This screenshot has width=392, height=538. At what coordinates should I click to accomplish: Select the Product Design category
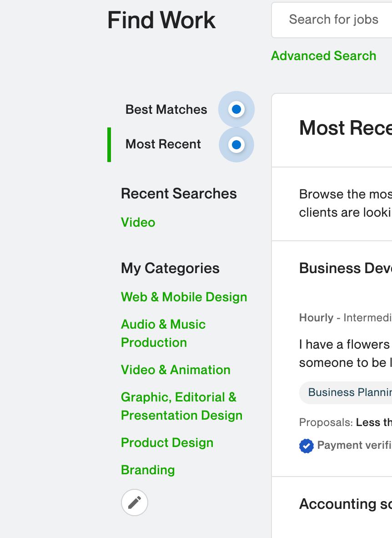[167, 443]
